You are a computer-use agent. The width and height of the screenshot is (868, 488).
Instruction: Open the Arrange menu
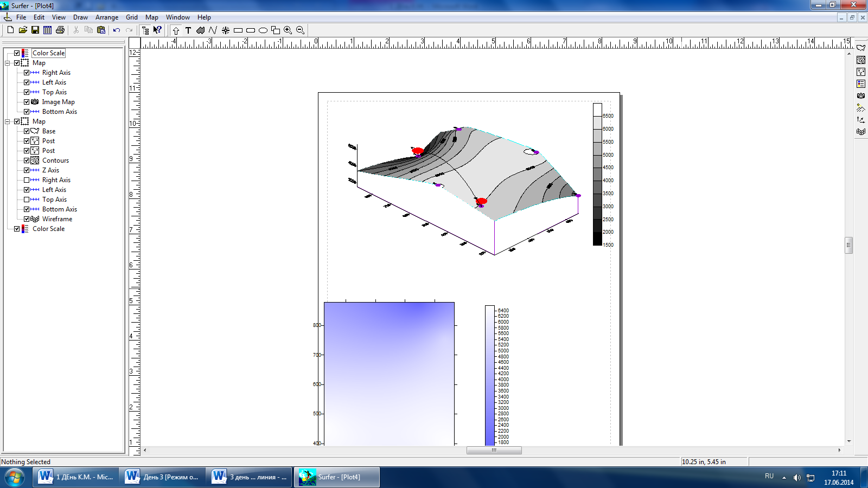(x=107, y=17)
